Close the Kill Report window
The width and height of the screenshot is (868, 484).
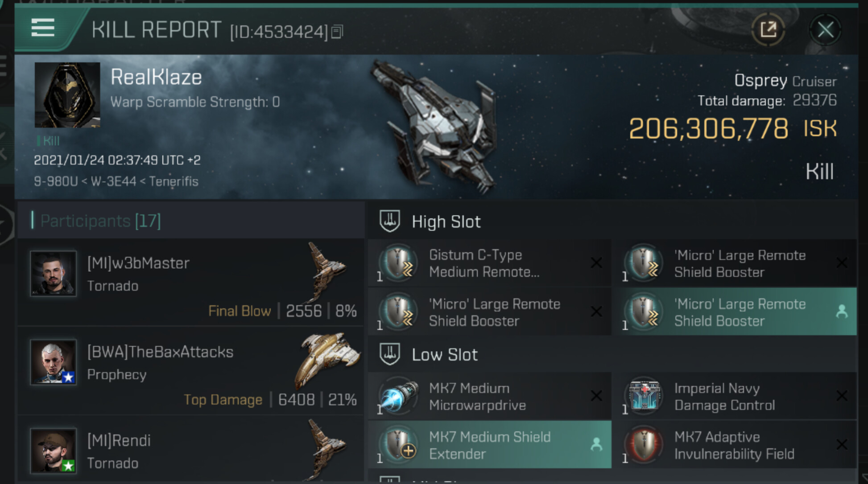(825, 30)
